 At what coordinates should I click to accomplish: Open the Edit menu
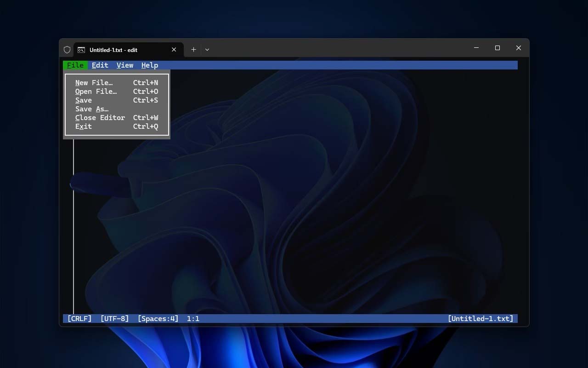point(100,65)
